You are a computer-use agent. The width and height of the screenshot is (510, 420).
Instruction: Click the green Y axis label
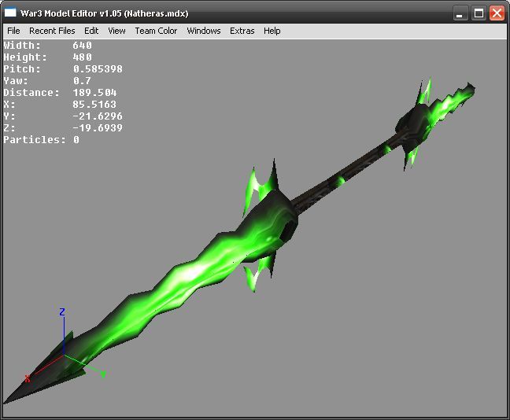point(103,374)
